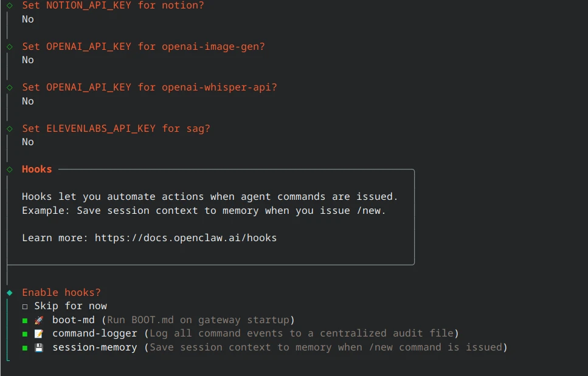This screenshot has height=376, width=588.
Task: Uncheck the command-logger hook checkbox
Action: 25,333
